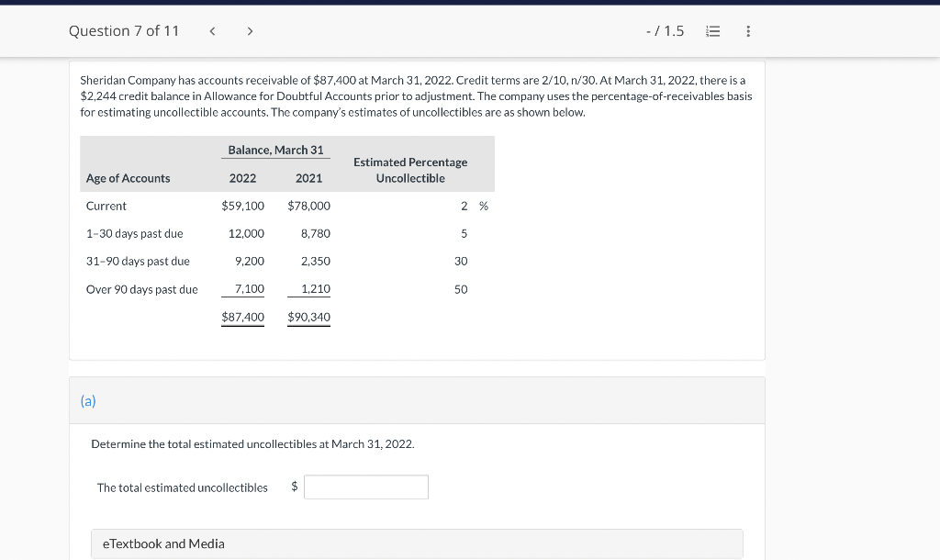Expand the eTextbook and Media section
Image resolution: width=940 pixels, height=560 pixels.
pos(417,543)
